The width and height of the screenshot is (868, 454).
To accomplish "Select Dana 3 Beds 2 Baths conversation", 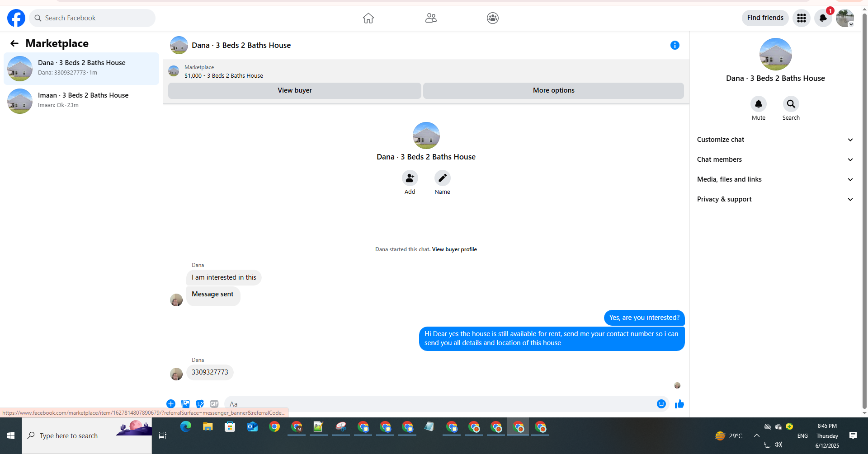I will 81,69.
